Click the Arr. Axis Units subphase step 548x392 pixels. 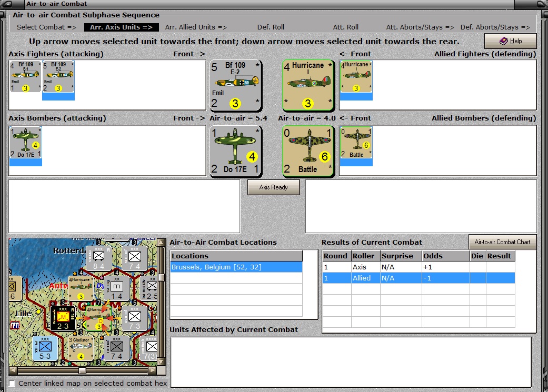point(121,27)
